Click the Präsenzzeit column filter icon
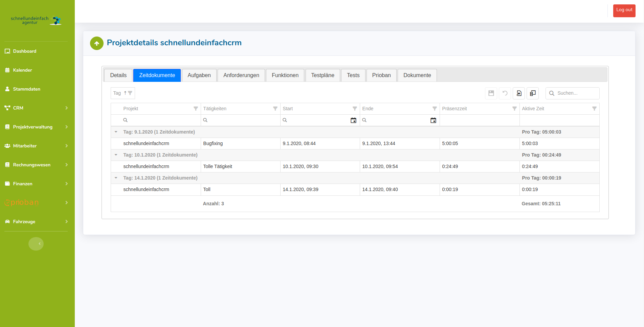 point(514,109)
